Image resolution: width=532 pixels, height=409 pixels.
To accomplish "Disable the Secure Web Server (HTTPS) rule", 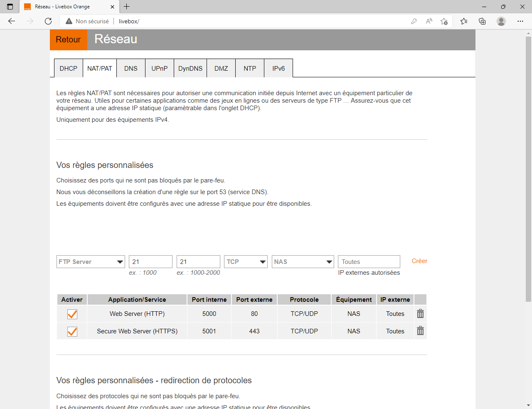I will [72, 331].
